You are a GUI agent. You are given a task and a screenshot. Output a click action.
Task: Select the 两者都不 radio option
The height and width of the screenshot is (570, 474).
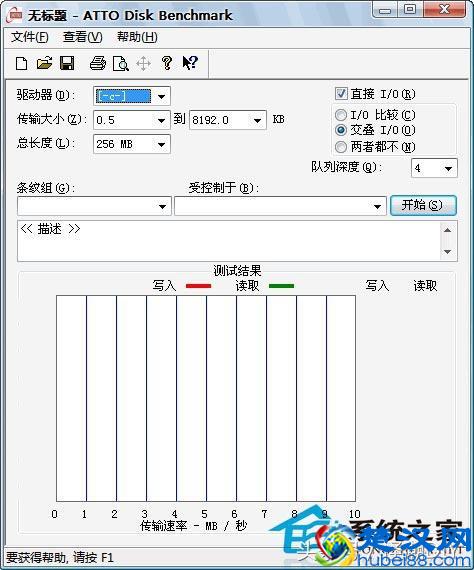tap(341, 147)
